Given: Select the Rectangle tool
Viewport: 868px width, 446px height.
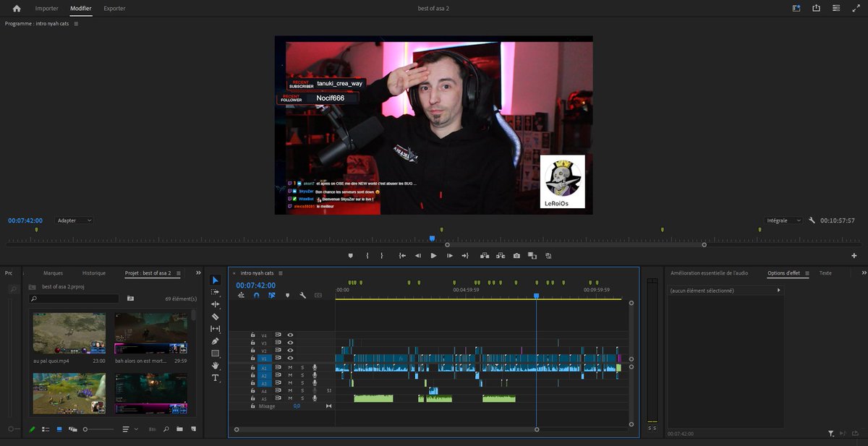Looking at the screenshot, I should pos(215,353).
